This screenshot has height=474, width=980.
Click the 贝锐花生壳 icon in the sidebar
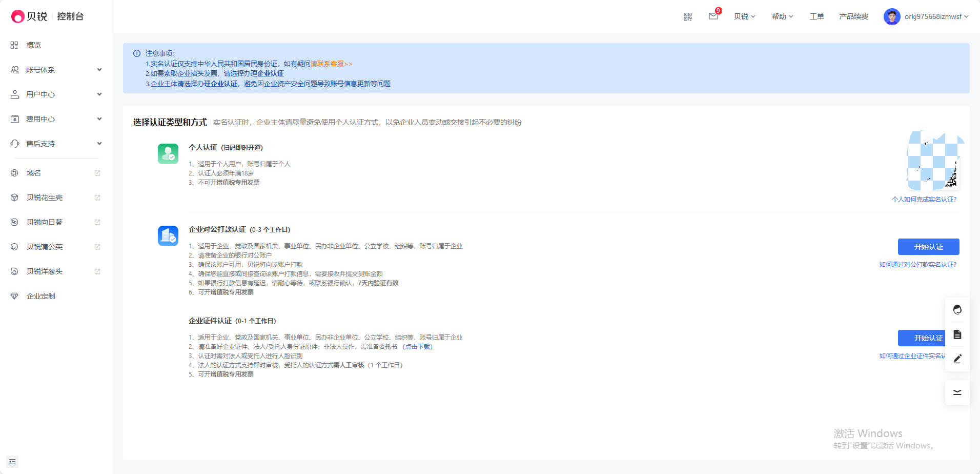click(14, 197)
